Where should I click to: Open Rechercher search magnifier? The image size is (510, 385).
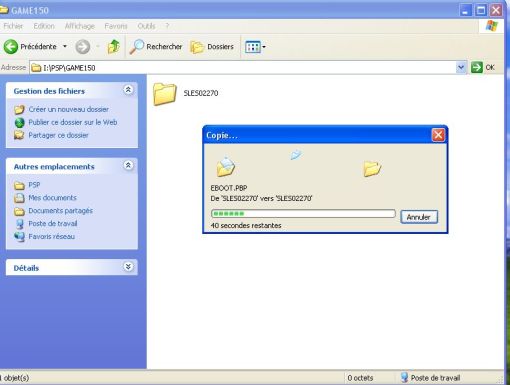pyautogui.click(x=136, y=47)
